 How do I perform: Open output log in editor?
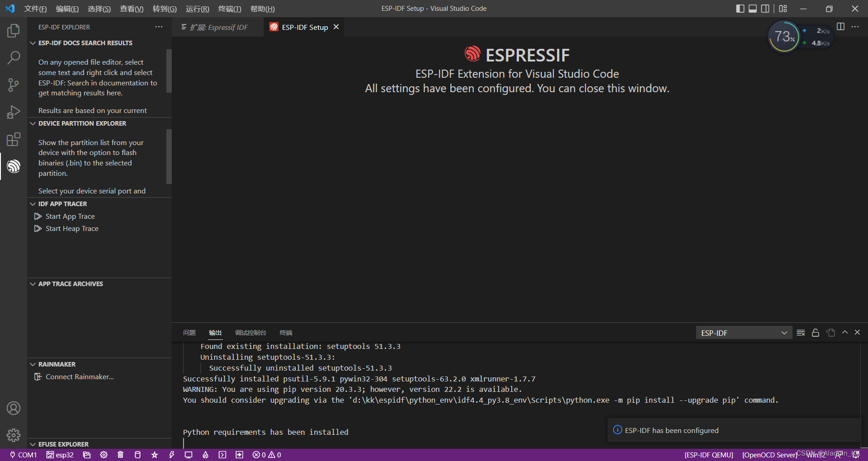tap(830, 333)
